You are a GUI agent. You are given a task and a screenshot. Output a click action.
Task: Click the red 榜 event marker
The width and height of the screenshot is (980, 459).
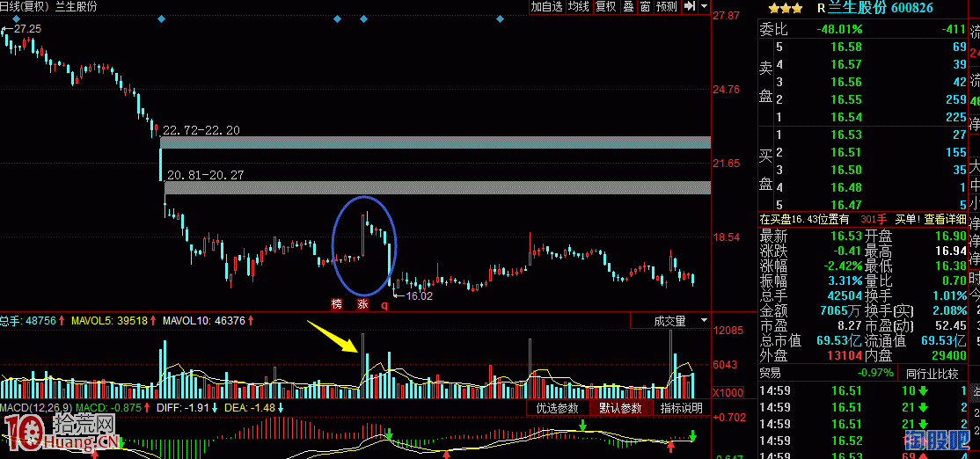pos(337,305)
